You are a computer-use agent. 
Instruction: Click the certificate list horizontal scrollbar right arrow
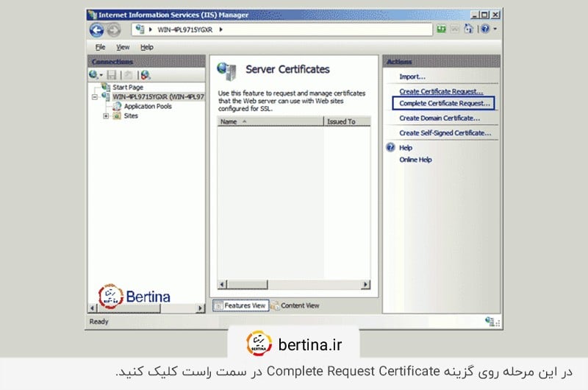pyautogui.click(x=366, y=284)
